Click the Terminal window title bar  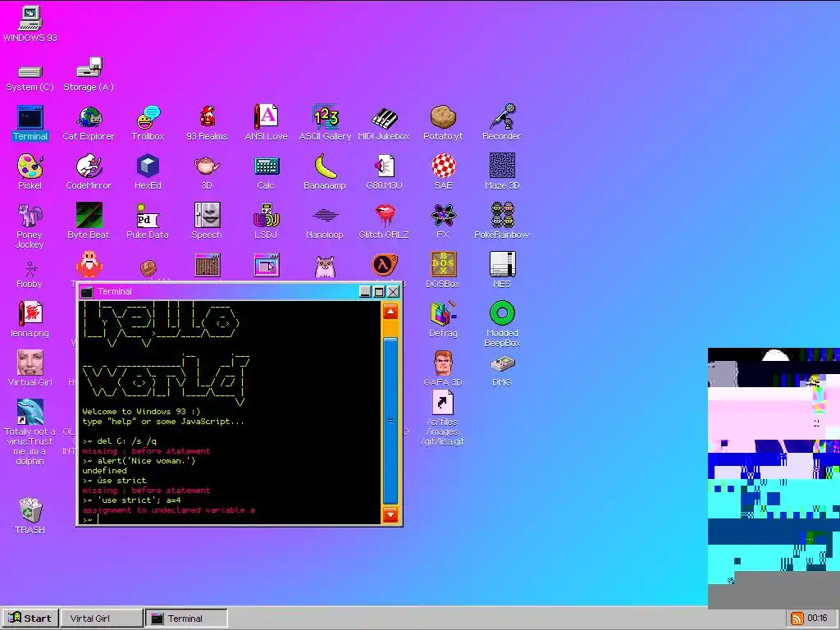(x=220, y=291)
